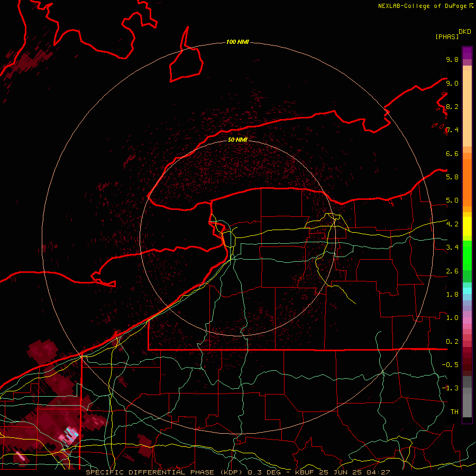Click the 9.0 value on the color scale
Viewport: 476px width, 476px height.
[452, 83]
